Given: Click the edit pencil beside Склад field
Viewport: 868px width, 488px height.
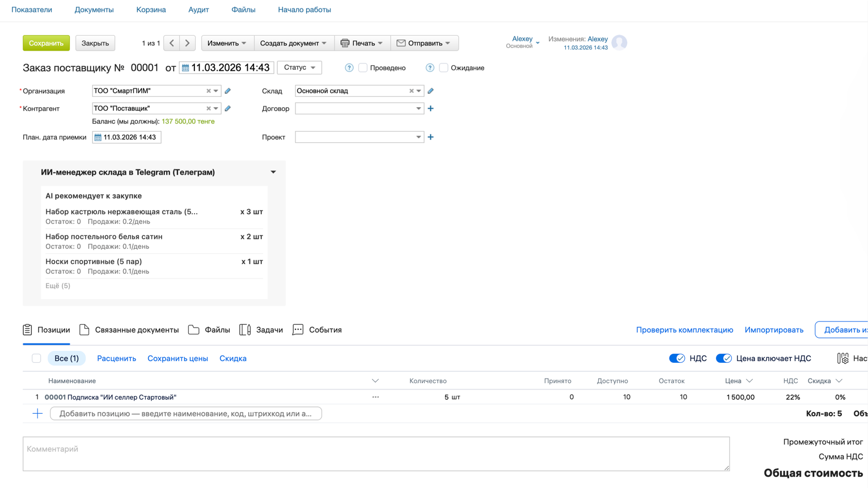Looking at the screenshot, I should coord(430,91).
